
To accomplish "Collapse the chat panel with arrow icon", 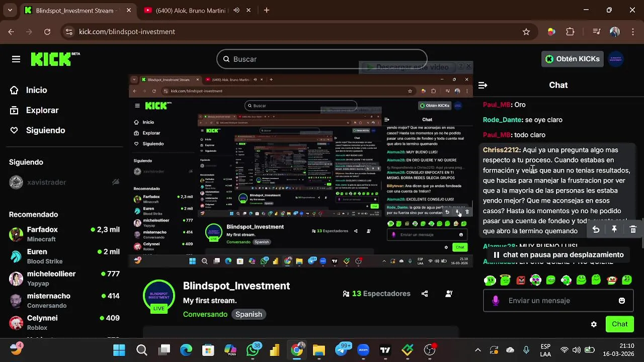I will [482, 85].
